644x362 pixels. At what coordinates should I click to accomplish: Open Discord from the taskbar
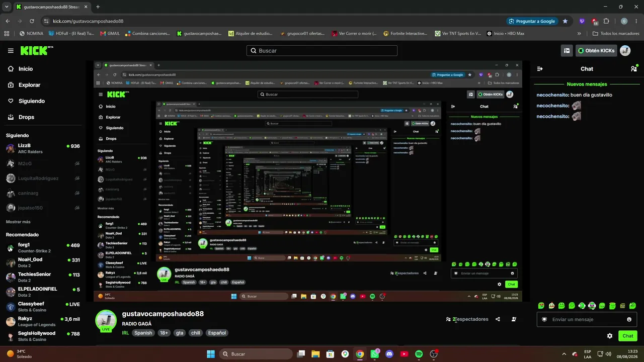click(389, 354)
